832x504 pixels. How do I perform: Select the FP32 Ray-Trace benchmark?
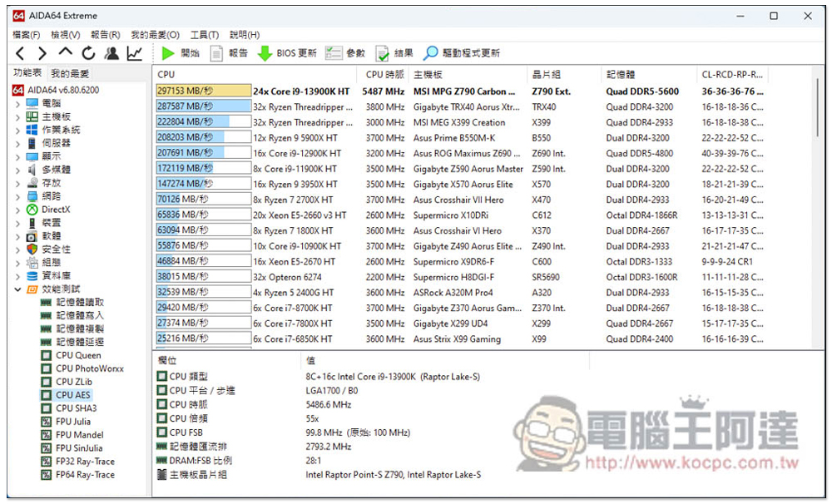tap(78, 462)
